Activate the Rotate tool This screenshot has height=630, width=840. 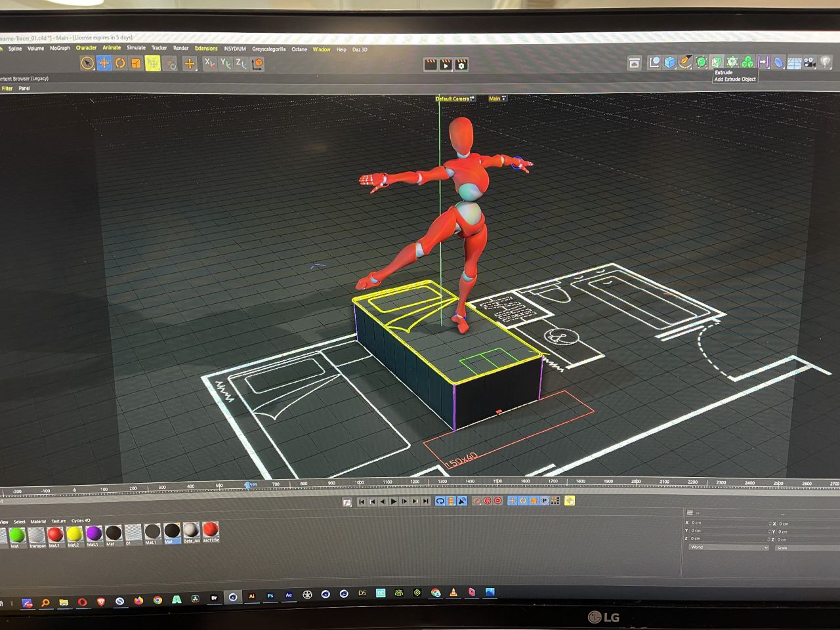pyautogui.click(x=120, y=63)
